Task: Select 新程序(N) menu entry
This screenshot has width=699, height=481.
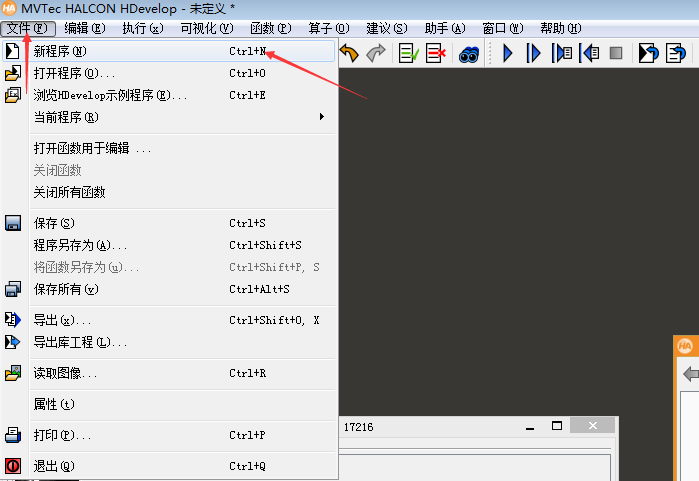Action: (169, 51)
